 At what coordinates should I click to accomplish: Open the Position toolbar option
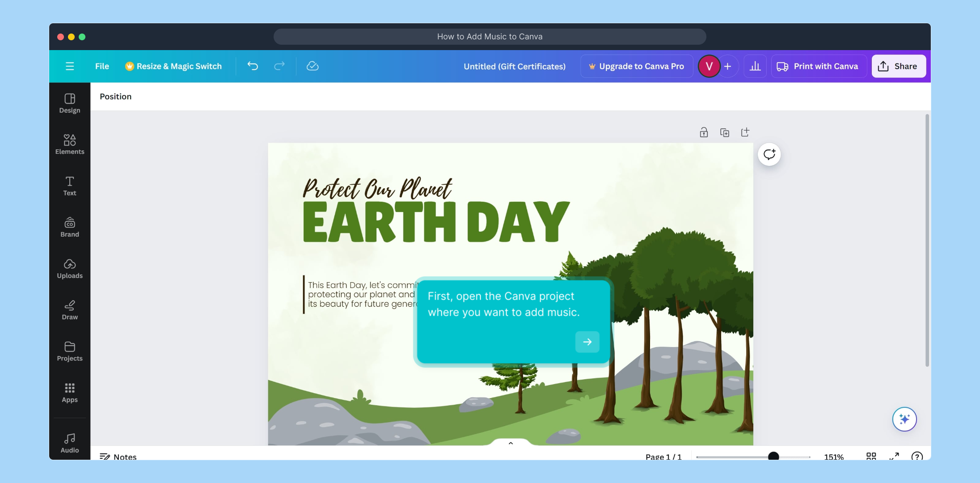(x=115, y=97)
